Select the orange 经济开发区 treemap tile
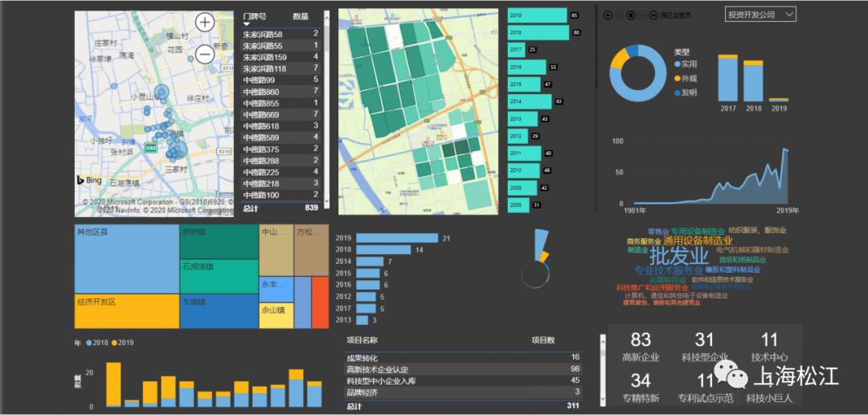 point(127,311)
